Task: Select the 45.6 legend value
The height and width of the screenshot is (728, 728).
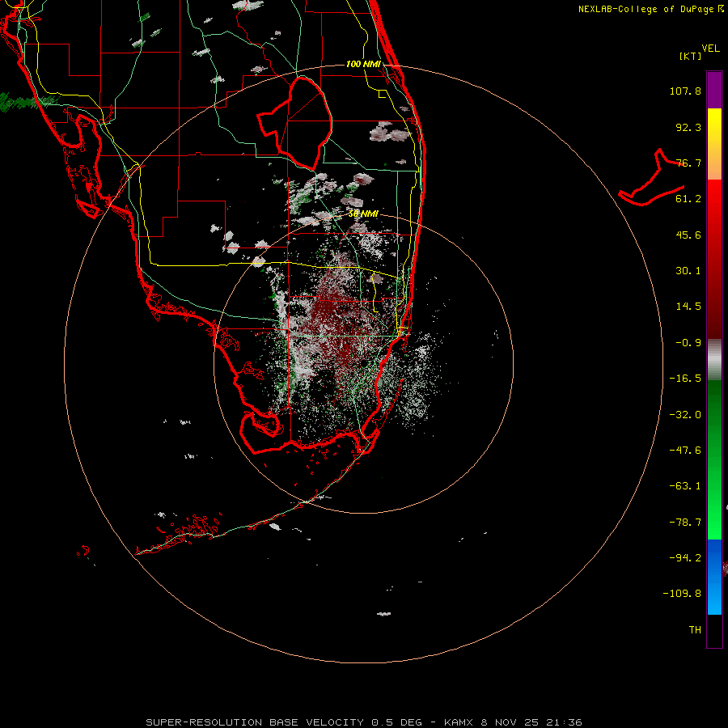Action: point(688,235)
